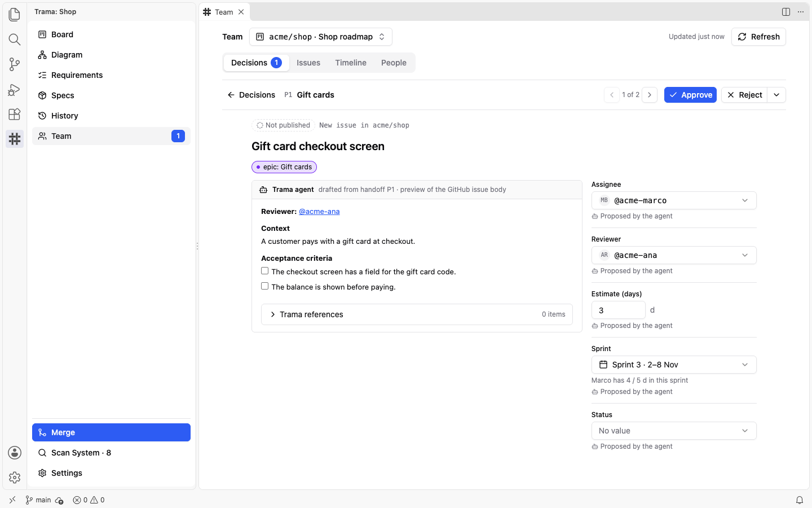The image size is (812, 508).
Task: Open Scan System · 8 in sidebar
Action: click(111, 453)
